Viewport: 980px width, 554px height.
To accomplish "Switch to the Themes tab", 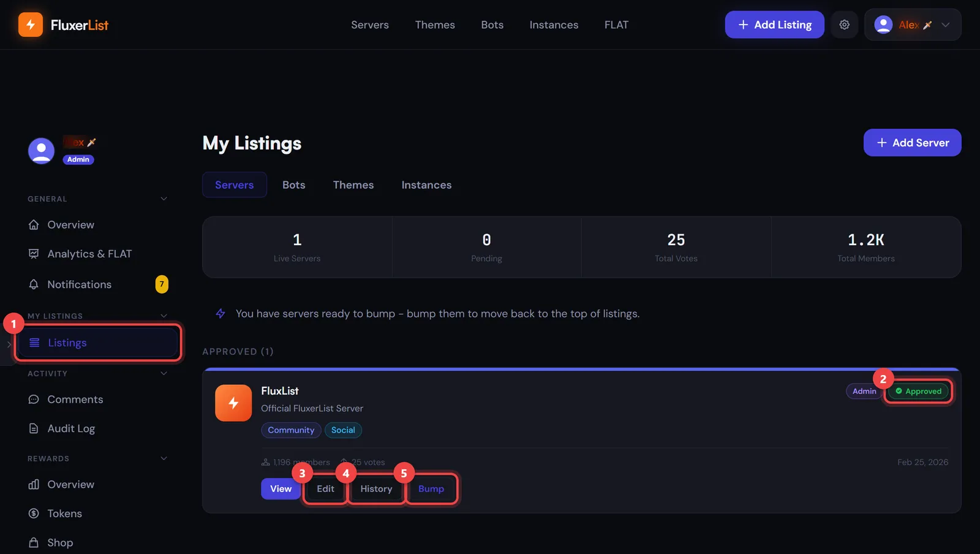I will [353, 184].
